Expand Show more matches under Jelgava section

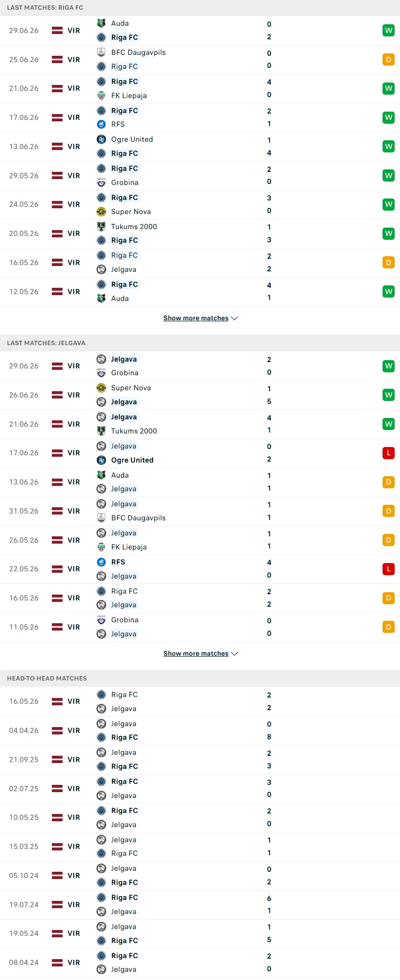200,654
